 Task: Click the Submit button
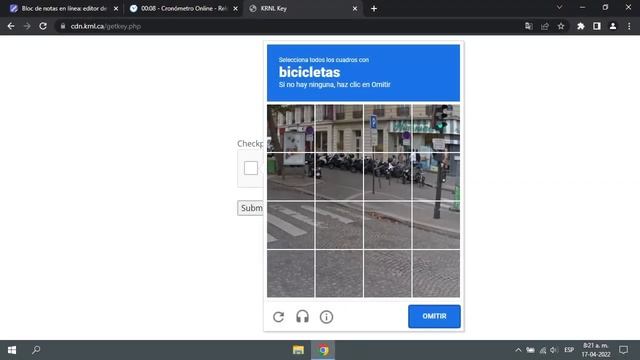pos(251,208)
